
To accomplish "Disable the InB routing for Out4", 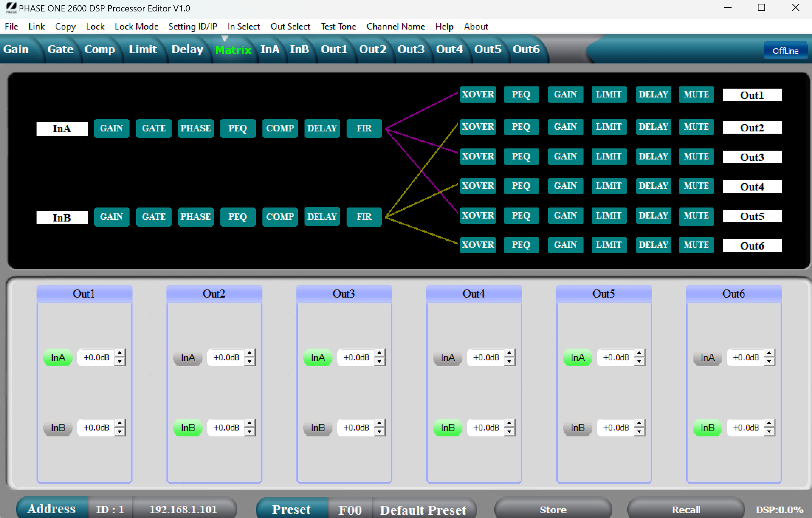I will click(447, 428).
